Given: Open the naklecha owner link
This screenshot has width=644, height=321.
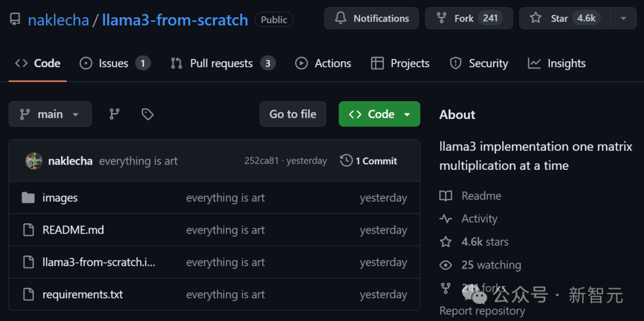Looking at the screenshot, I should [x=58, y=20].
